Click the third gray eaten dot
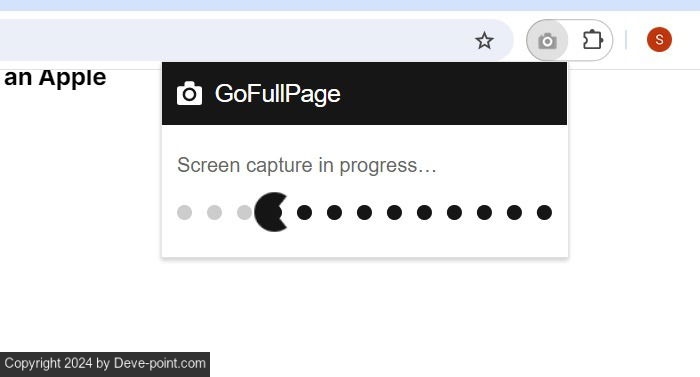Image resolution: width=700 pixels, height=377 pixels. pyautogui.click(x=244, y=213)
